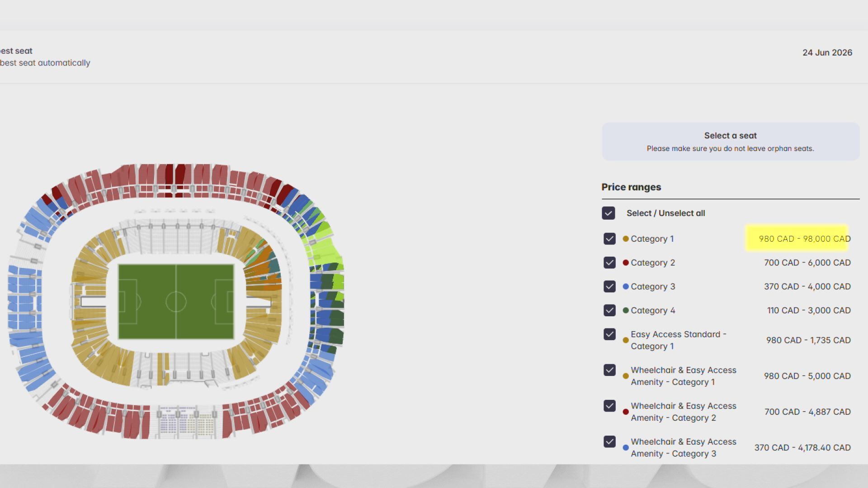Click the Category 4 label text
This screenshot has height=488, width=868.
pos(653,310)
